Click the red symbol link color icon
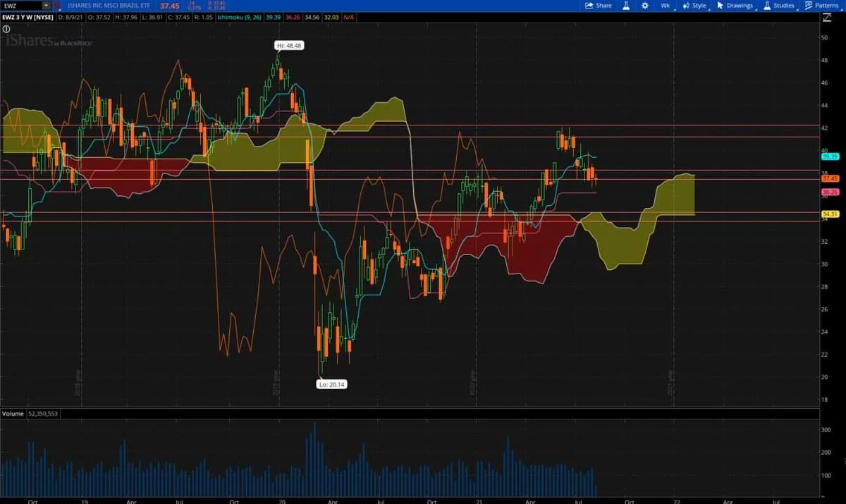The height and width of the screenshot is (504, 846). tap(57, 6)
